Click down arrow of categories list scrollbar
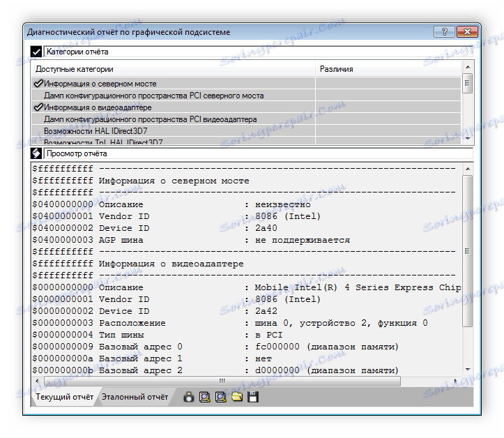The height and width of the screenshot is (438, 504). (x=468, y=139)
